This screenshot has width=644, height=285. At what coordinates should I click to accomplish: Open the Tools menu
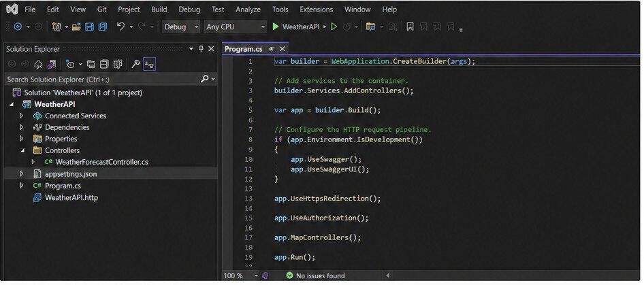click(x=280, y=9)
